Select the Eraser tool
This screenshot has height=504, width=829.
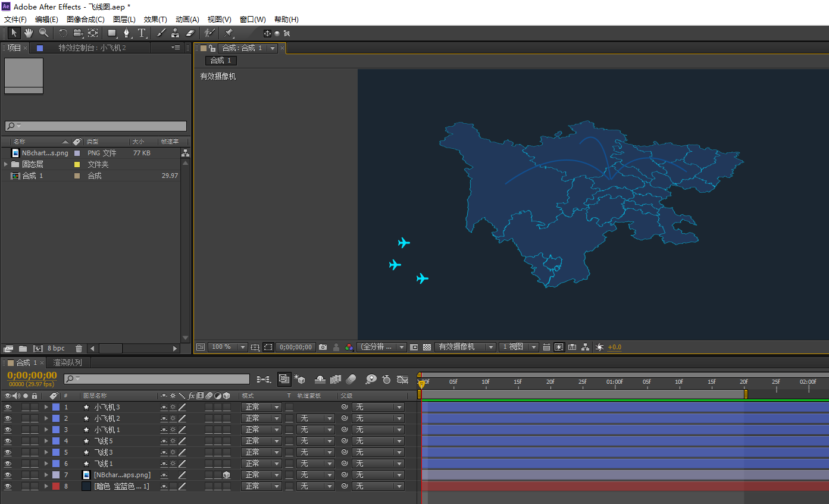coord(190,33)
